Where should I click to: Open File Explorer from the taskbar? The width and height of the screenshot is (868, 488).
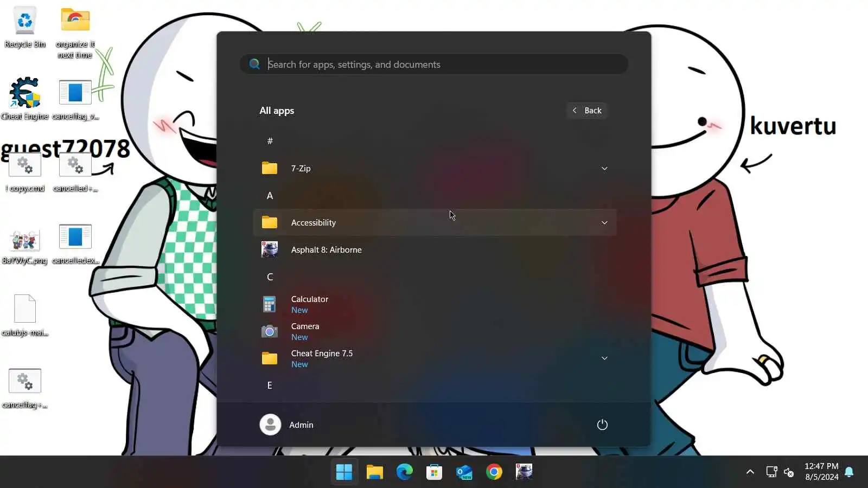[374, 472]
